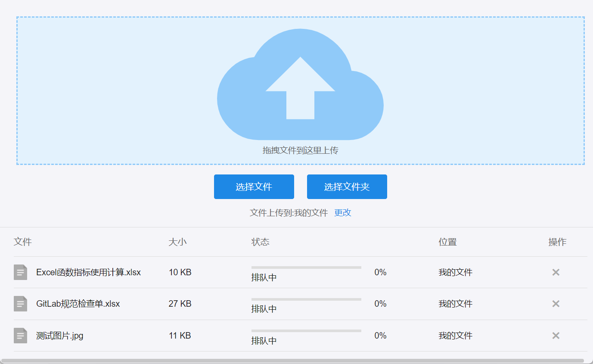Click the file icon beside GitLab规范检查单.xlsx

click(20, 304)
